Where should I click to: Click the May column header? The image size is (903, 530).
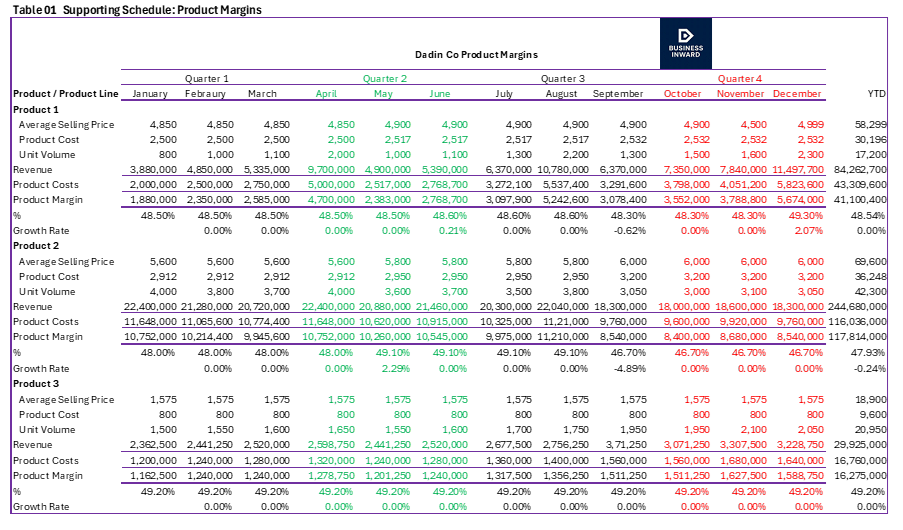point(383,94)
